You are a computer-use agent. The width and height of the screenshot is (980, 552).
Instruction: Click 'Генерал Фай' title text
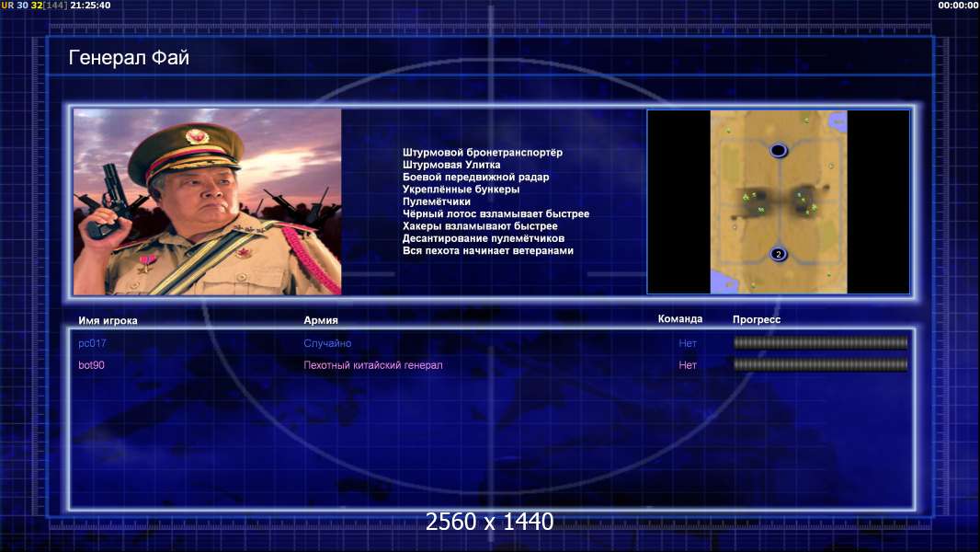tap(129, 58)
